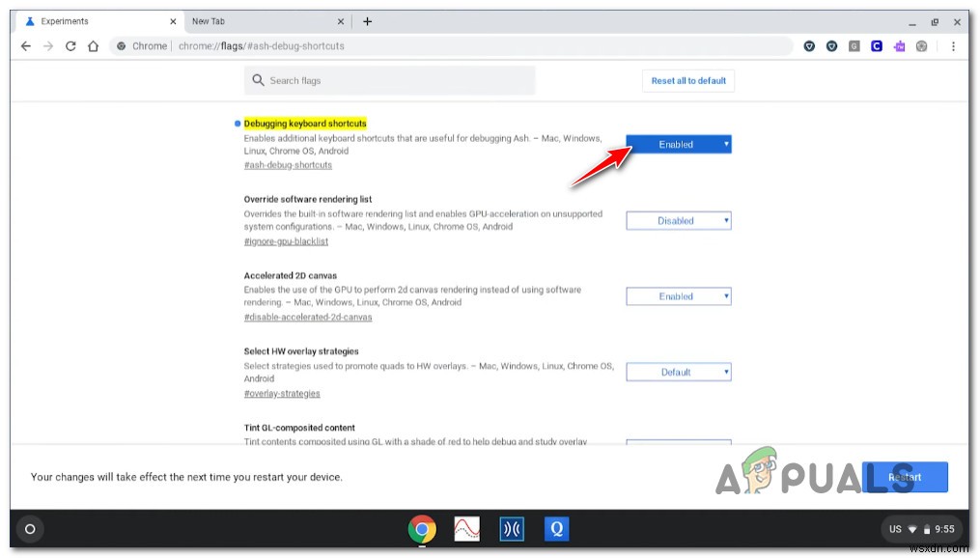Focus the Search flags input field
Viewport: 980px width, 558px height.
389,80
